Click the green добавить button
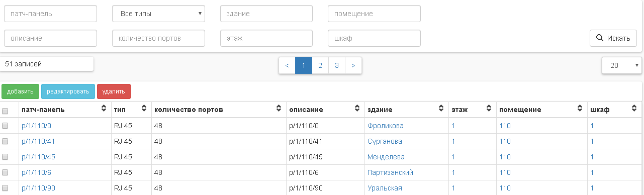This screenshot has width=644, height=195. click(x=20, y=91)
